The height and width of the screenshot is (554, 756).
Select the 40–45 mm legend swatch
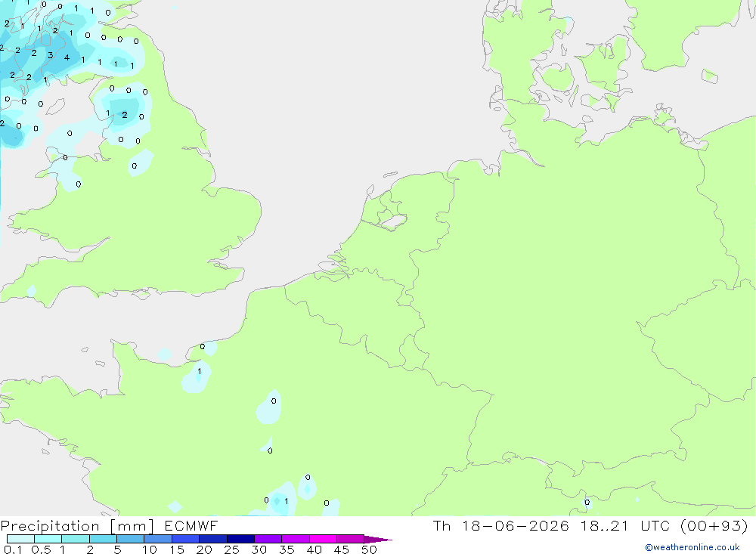coord(323,539)
